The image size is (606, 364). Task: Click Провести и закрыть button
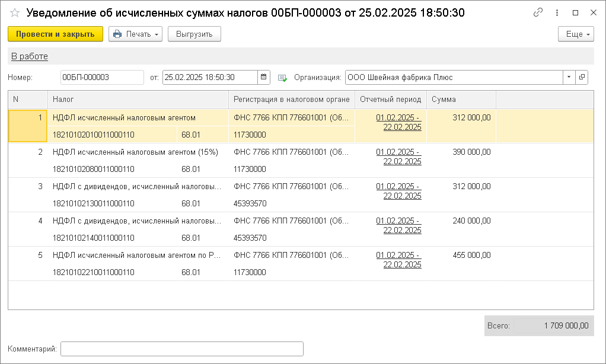[55, 34]
